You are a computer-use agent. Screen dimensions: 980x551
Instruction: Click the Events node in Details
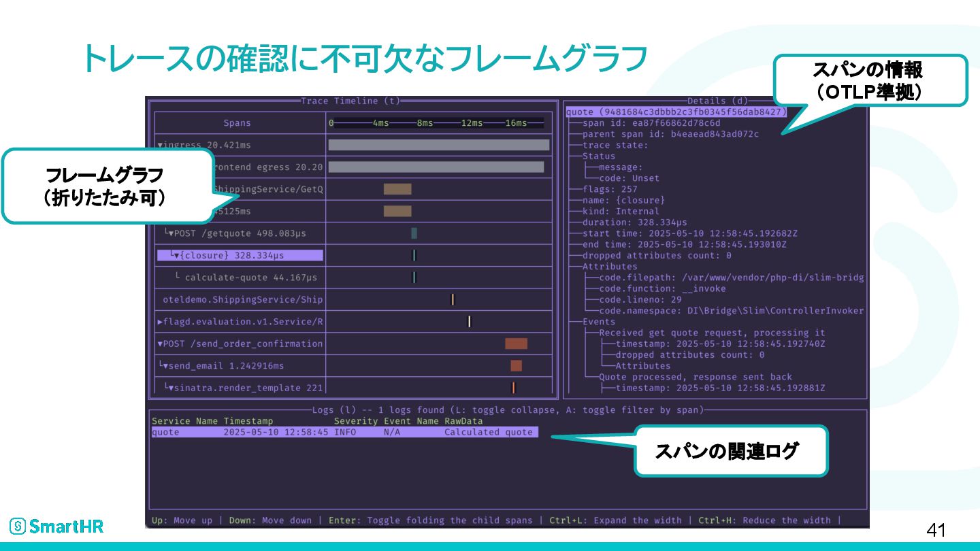(599, 322)
